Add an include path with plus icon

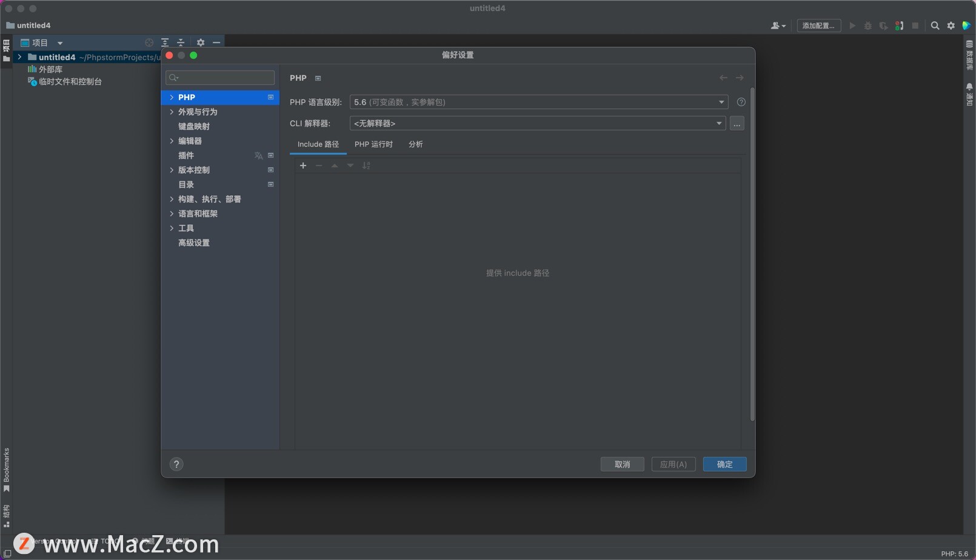303,165
